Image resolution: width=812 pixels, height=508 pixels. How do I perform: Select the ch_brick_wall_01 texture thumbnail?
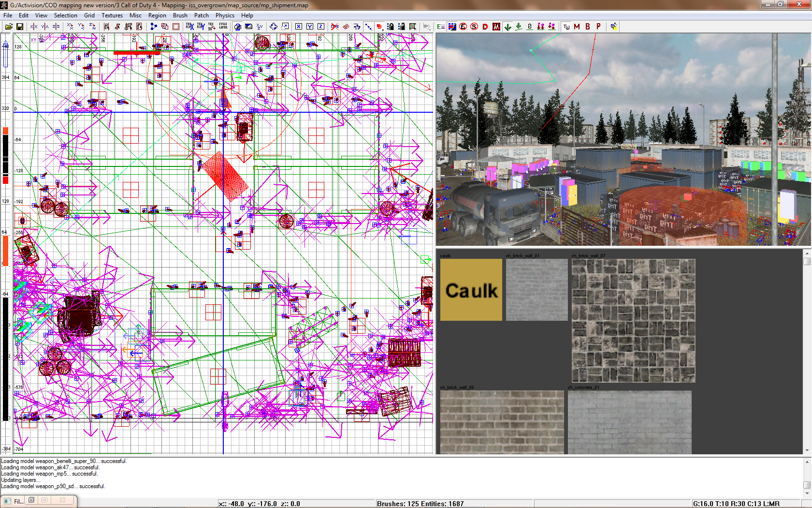click(537, 290)
